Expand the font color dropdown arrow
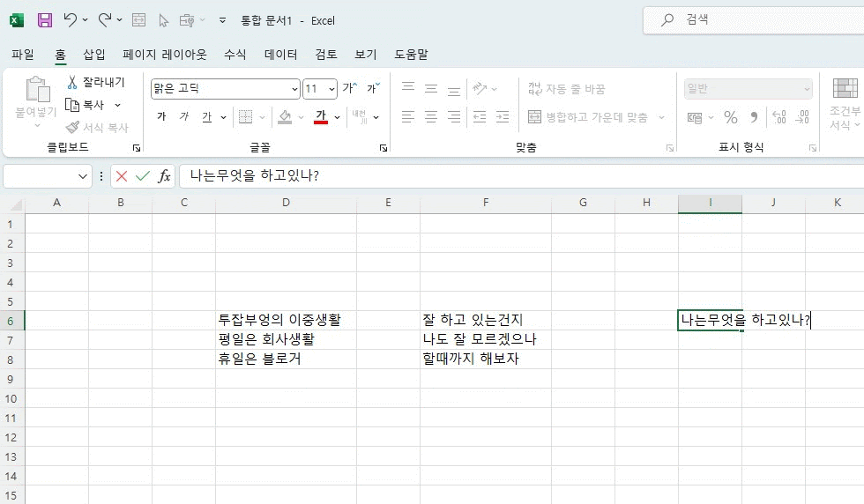 337,117
